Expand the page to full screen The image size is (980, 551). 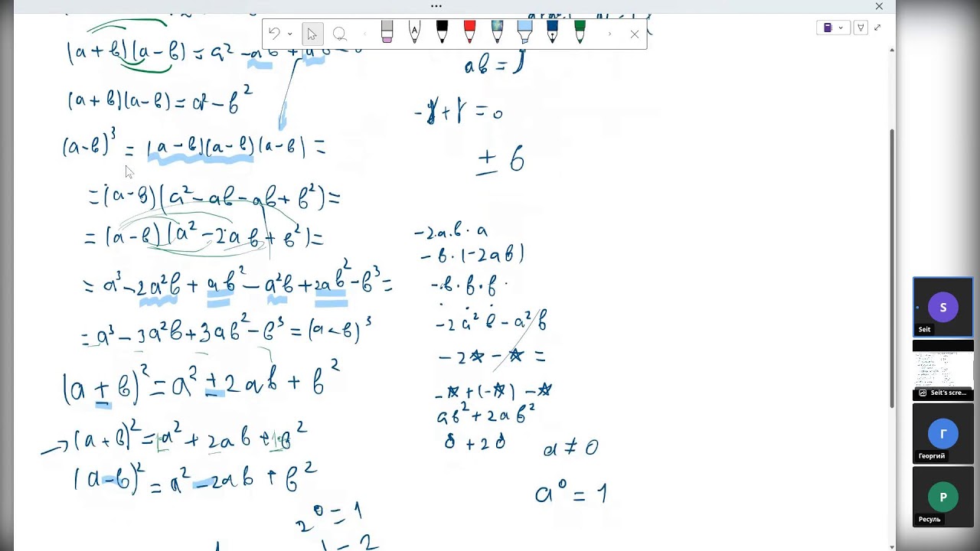877,28
